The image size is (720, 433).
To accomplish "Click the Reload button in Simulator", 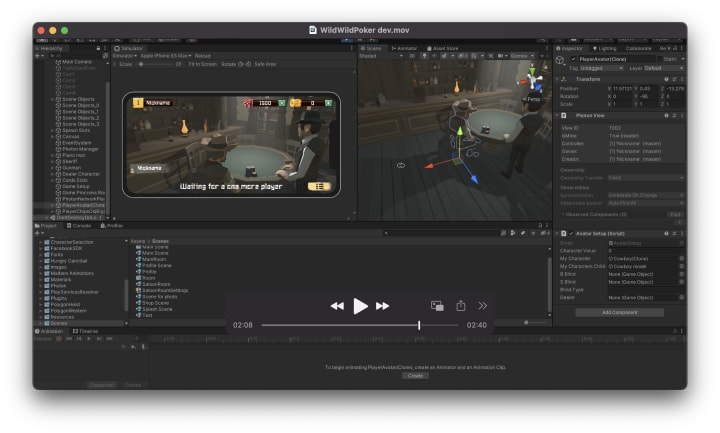I will point(202,56).
